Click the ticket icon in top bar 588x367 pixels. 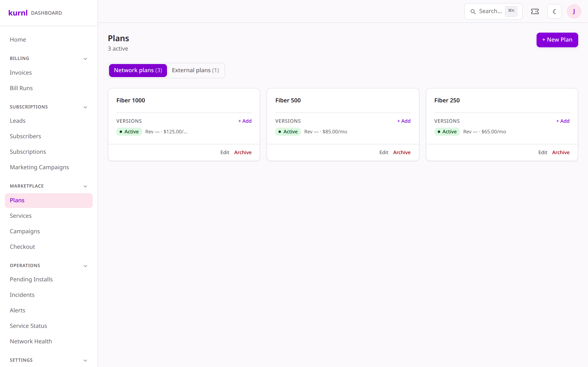[x=535, y=11]
